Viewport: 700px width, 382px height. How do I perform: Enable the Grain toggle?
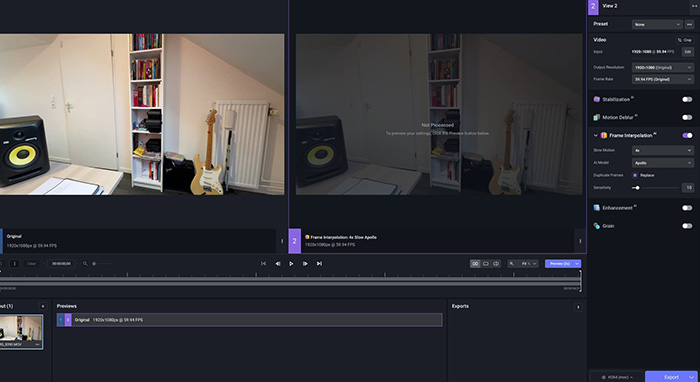click(x=687, y=226)
